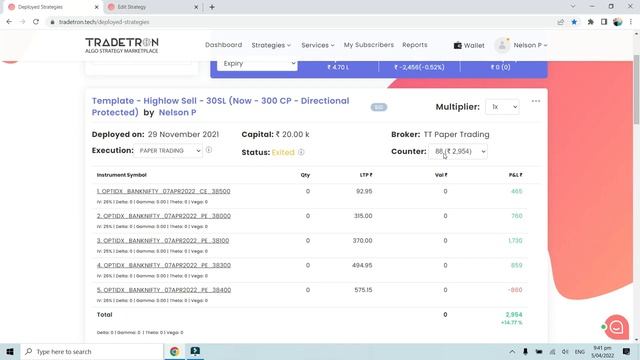640x360 pixels.
Task: Click the info icon next to Exited status
Action: pyautogui.click(x=301, y=152)
